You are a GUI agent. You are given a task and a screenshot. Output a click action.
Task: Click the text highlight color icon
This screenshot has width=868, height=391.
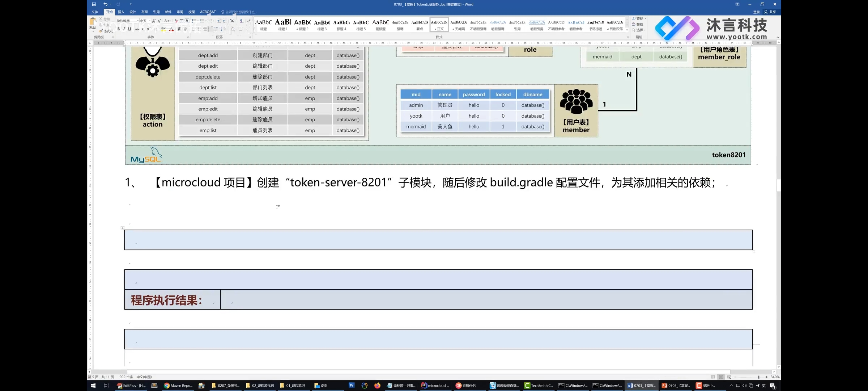(x=163, y=29)
